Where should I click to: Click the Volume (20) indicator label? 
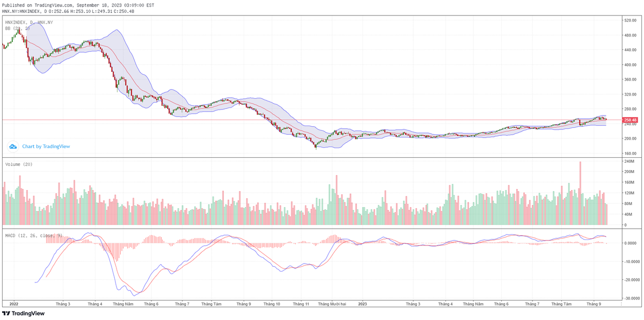[x=19, y=164]
